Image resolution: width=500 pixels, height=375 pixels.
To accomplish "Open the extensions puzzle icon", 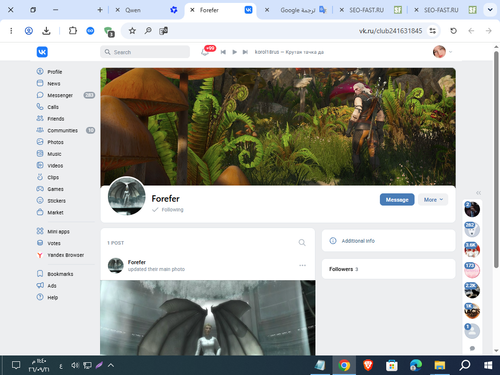I will click(72, 31).
